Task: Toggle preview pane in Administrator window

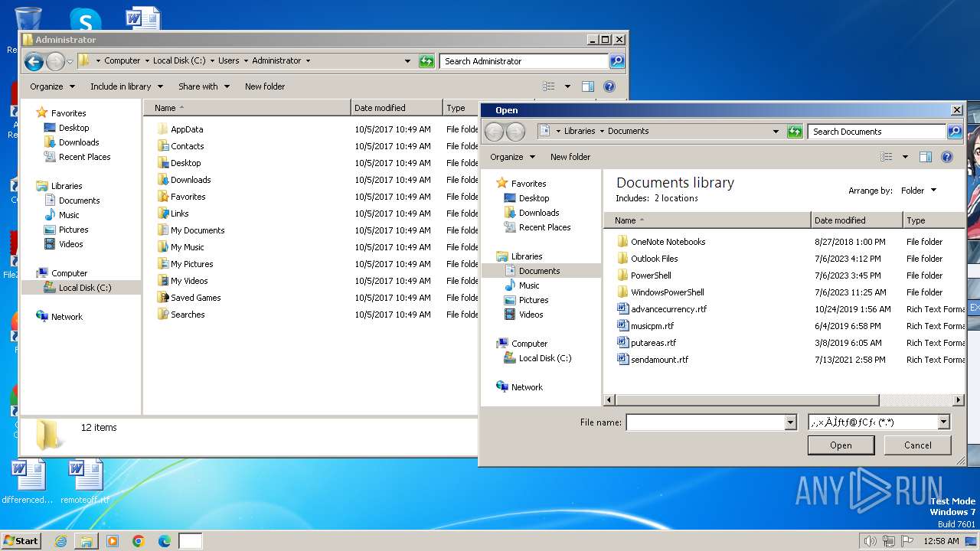Action: point(587,86)
